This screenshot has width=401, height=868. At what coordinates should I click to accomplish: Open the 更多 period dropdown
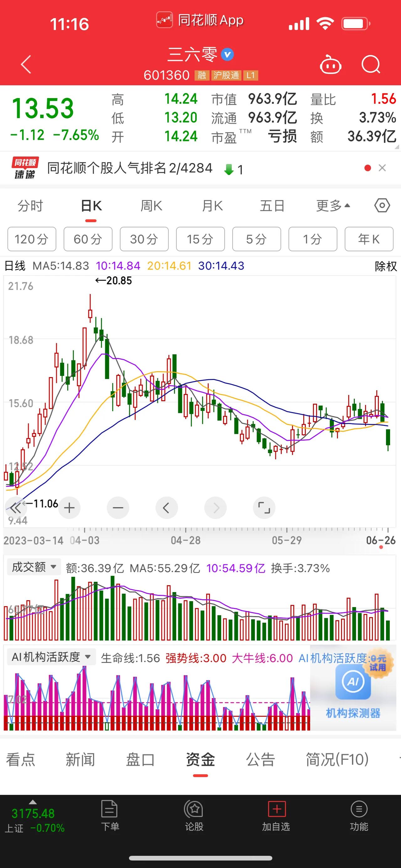[333, 206]
